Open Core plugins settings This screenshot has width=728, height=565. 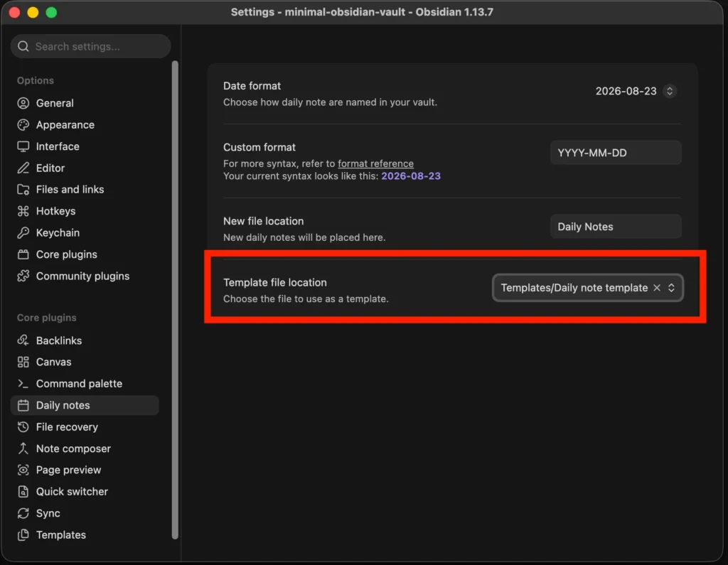click(x=85, y=254)
